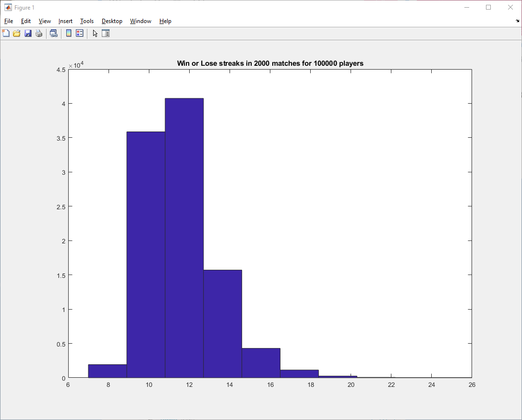The image size is (522, 420).
Task: Click the plot title text
Action: click(x=270, y=63)
